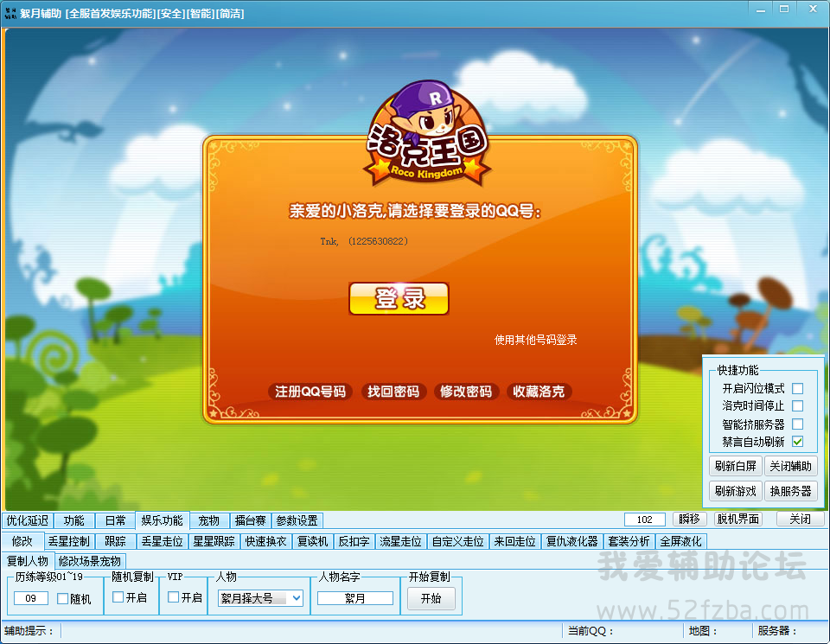Enable 开启闪位模式 checkbox
The width and height of the screenshot is (830, 644).
798,388
